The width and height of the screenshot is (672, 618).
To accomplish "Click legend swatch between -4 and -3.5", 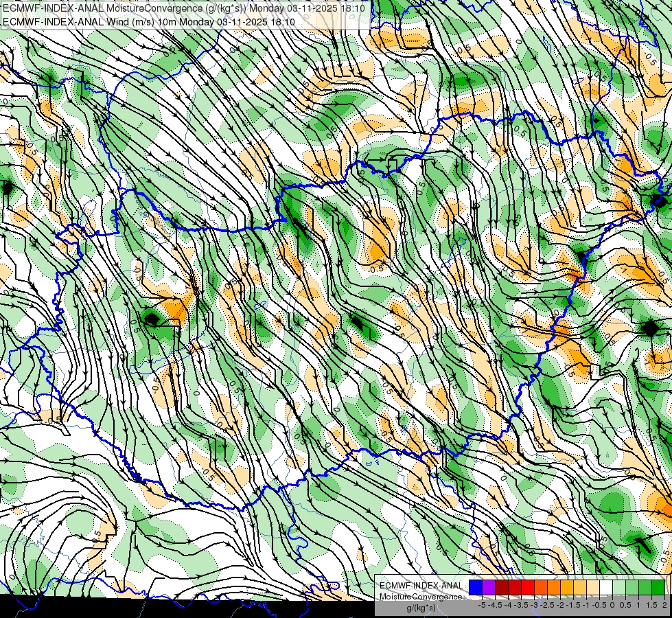I will click(515, 587).
